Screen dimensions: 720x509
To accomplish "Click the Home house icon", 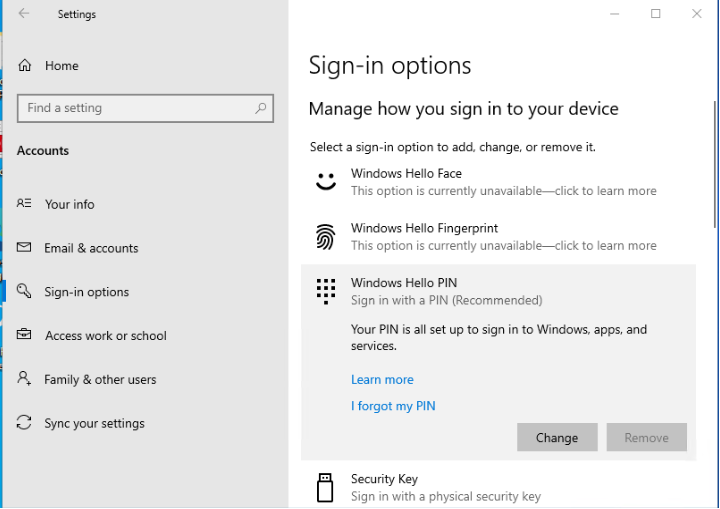I will [x=25, y=65].
